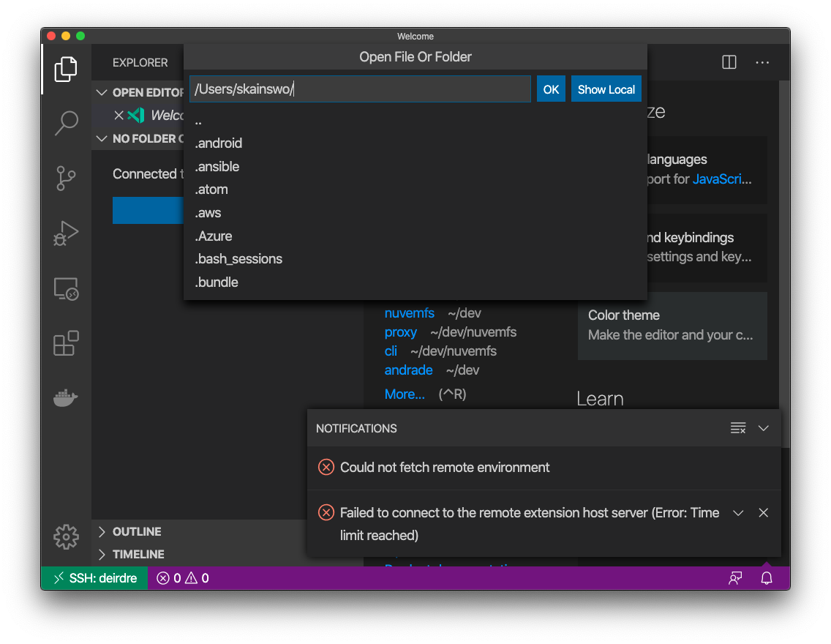Open the Extensions view
831x644 pixels.
coord(66,343)
